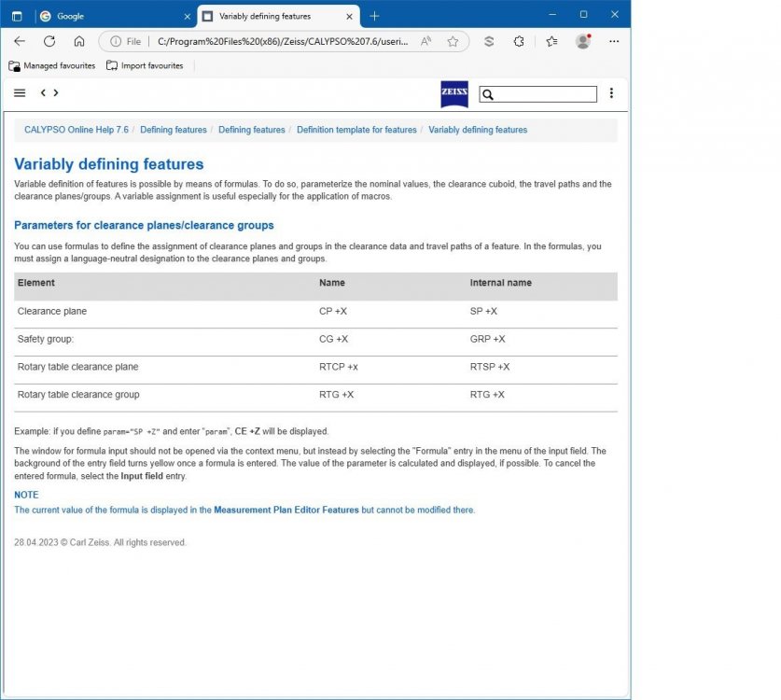The image size is (781, 700).
Task: Refresh the page in the browser
Action: point(49,41)
